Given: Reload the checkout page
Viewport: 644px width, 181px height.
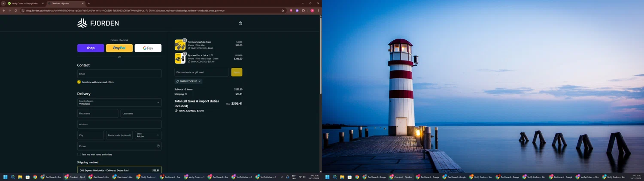Looking at the screenshot, I should tap(16, 11).
